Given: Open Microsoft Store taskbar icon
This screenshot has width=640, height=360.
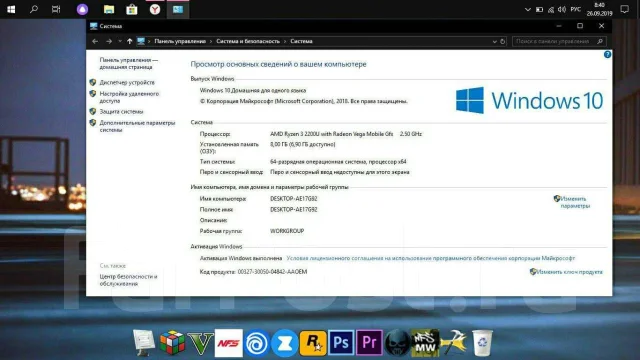Looking at the screenshot, I should [x=131, y=9].
